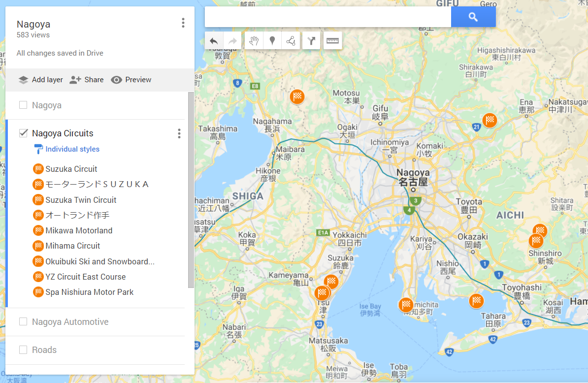Select the hand pan tool

pos(254,40)
